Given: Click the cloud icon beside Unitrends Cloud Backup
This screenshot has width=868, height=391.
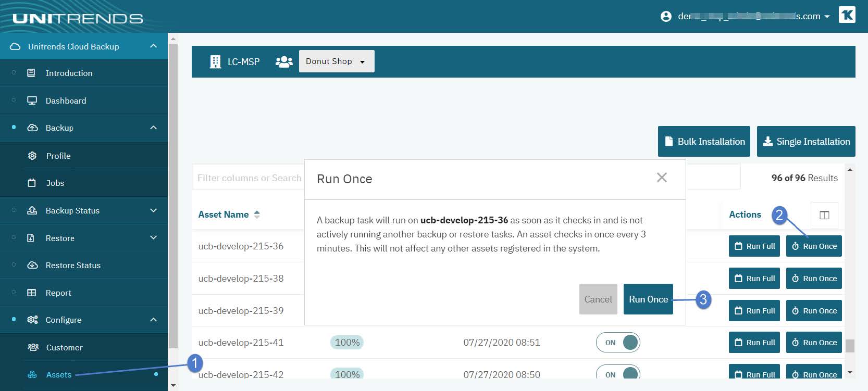Looking at the screenshot, I should [x=15, y=46].
